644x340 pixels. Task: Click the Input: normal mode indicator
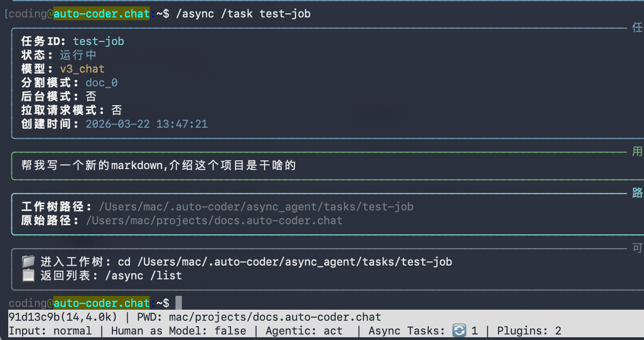(50, 331)
